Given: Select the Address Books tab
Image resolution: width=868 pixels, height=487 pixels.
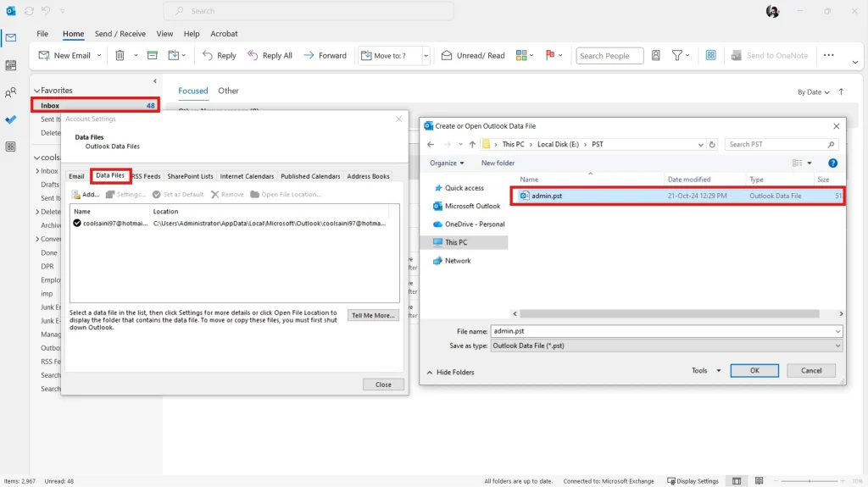Looking at the screenshot, I should point(368,176).
